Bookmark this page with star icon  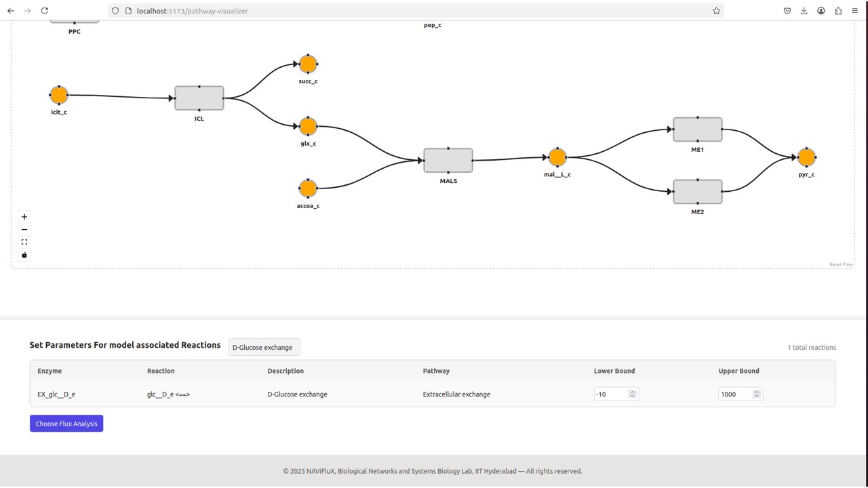tap(716, 11)
